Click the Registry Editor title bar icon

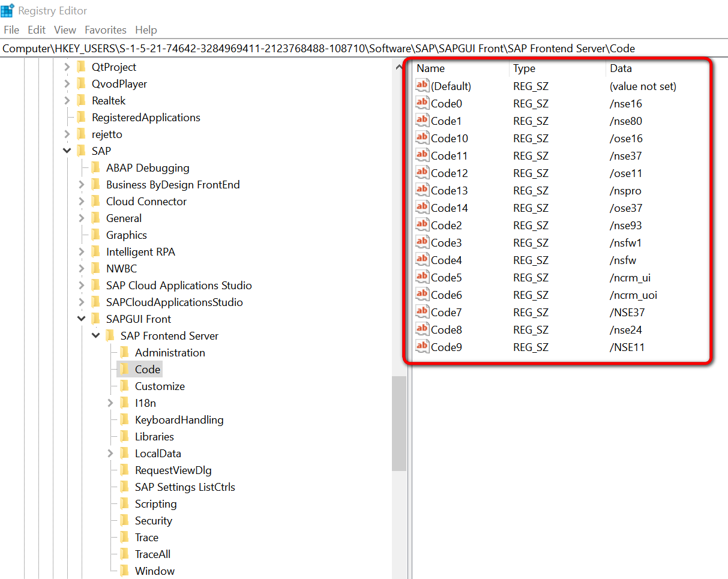[x=8, y=10]
